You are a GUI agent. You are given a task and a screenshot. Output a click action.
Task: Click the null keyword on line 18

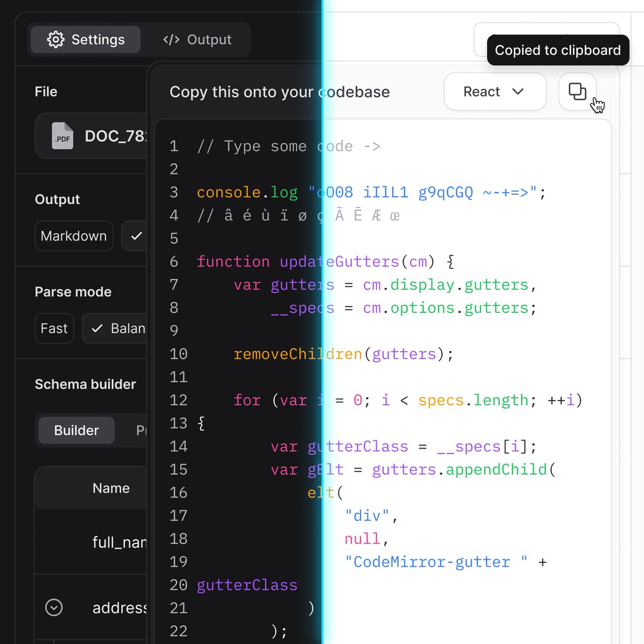coord(362,539)
